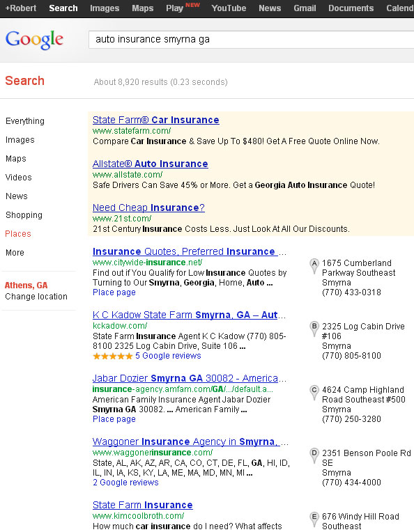Expand More search filters in sidebar

pyautogui.click(x=15, y=253)
